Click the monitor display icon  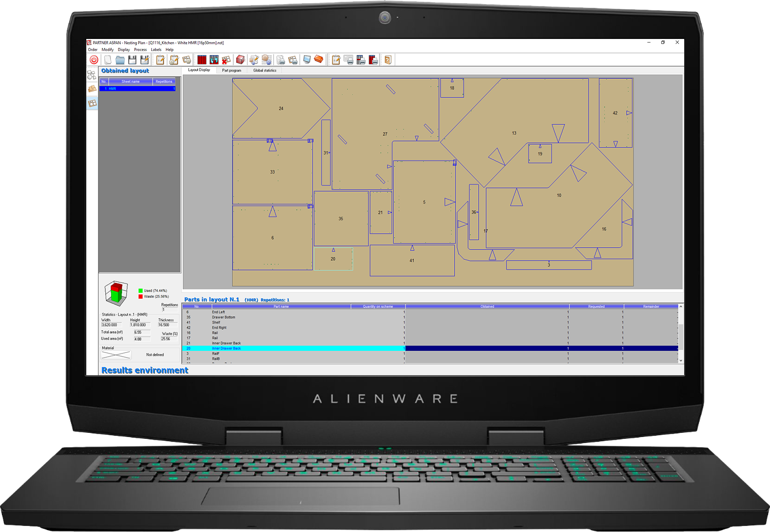tap(307, 60)
